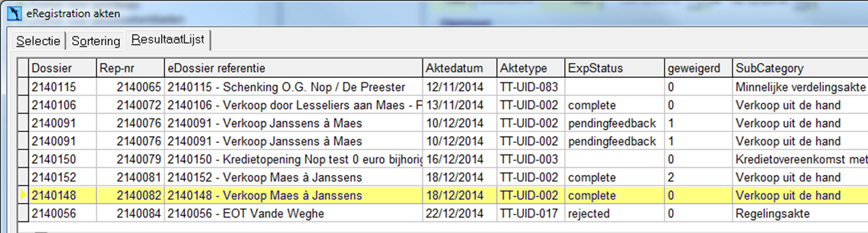Select the ResultaatLijst tab
The width and height of the screenshot is (868, 233).
pos(168,40)
